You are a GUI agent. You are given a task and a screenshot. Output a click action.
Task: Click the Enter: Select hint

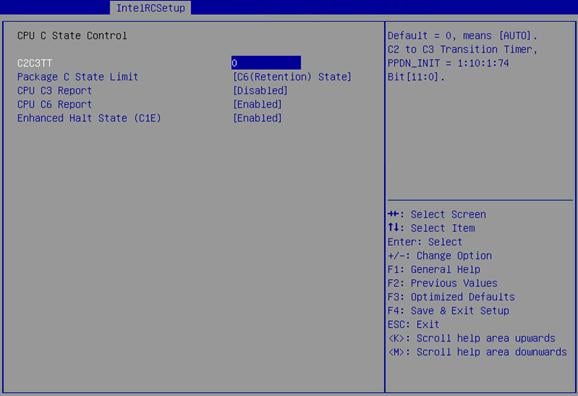point(425,242)
